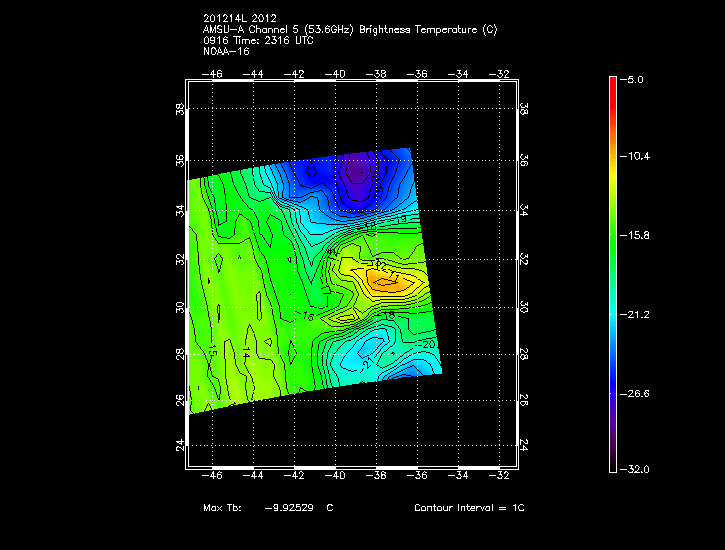This screenshot has height=550, width=725.
Task: Click the dark purple cold region on the map
Action: (358, 173)
